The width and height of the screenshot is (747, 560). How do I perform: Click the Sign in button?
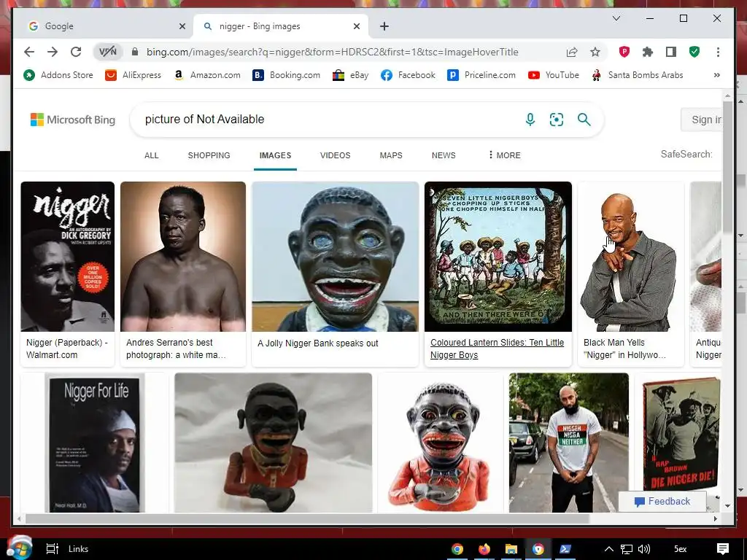[701, 120]
